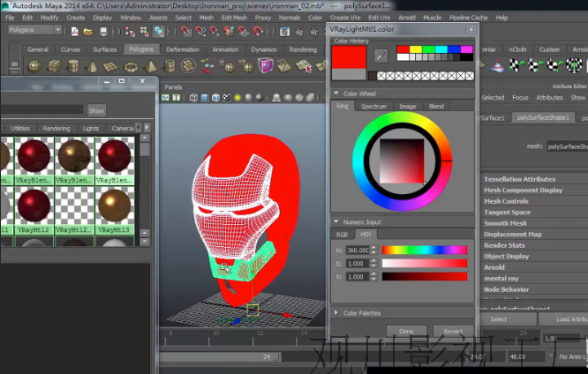Open the Polygons menu set dropdown

34,30
